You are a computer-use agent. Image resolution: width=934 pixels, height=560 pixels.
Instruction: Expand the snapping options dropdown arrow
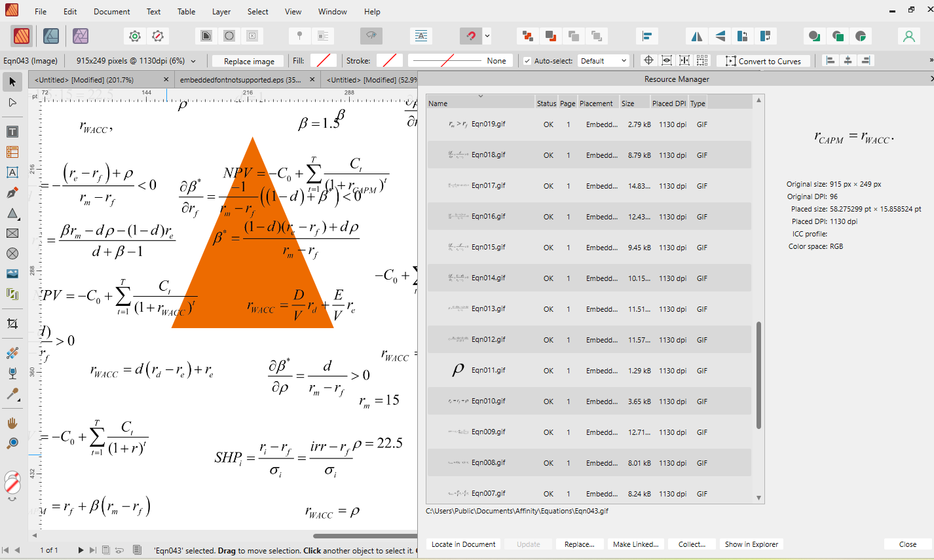(x=487, y=36)
